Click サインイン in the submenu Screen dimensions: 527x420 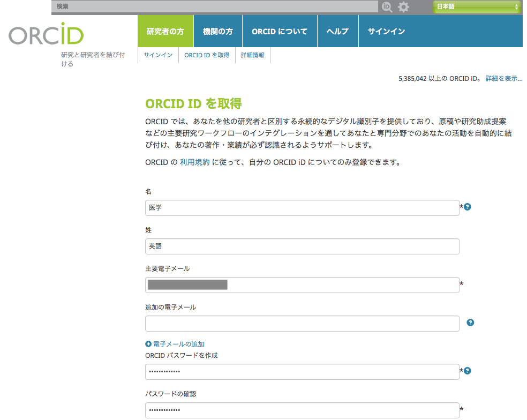158,55
